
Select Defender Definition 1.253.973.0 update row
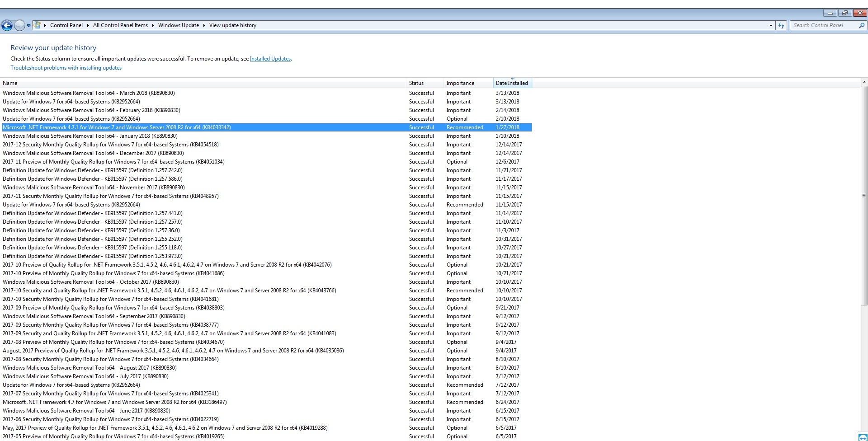267,256
